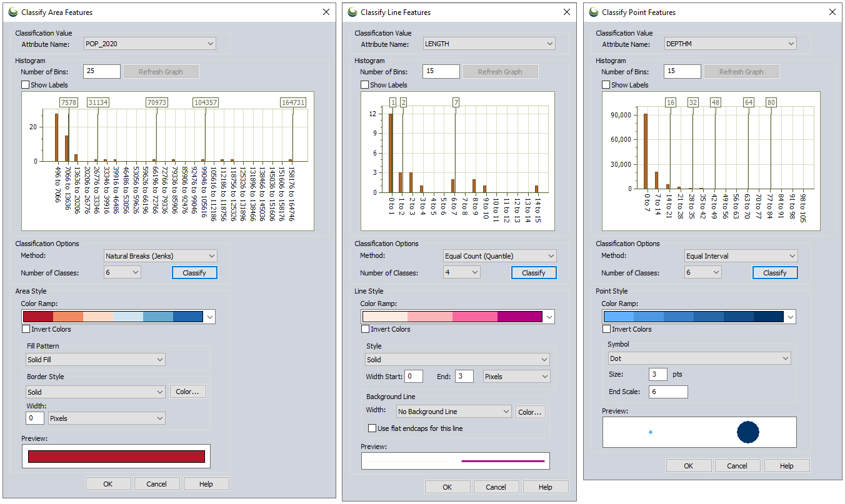The image size is (845, 504).
Task: Click Classify in the Point Features dialog
Action: [775, 273]
